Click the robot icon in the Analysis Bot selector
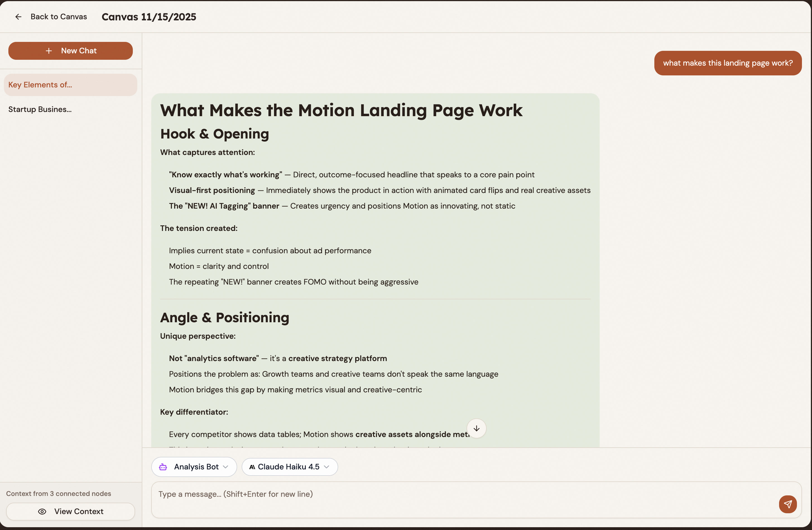The width and height of the screenshot is (812, 530). click(x=163, y=467)
